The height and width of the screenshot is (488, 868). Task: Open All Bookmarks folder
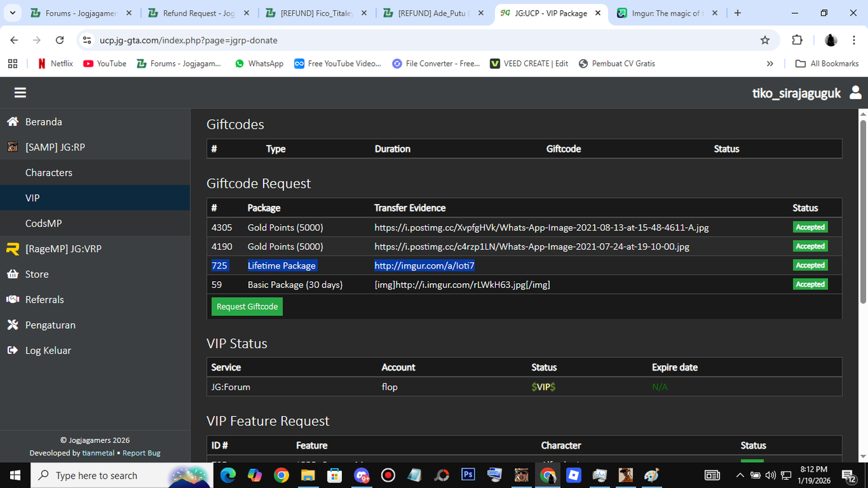827,63
